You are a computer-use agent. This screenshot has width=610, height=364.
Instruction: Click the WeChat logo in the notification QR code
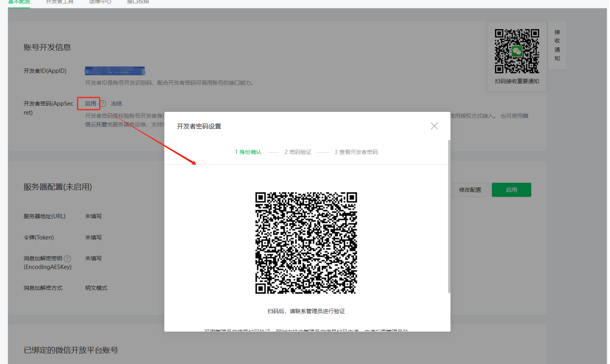[517, 51]
